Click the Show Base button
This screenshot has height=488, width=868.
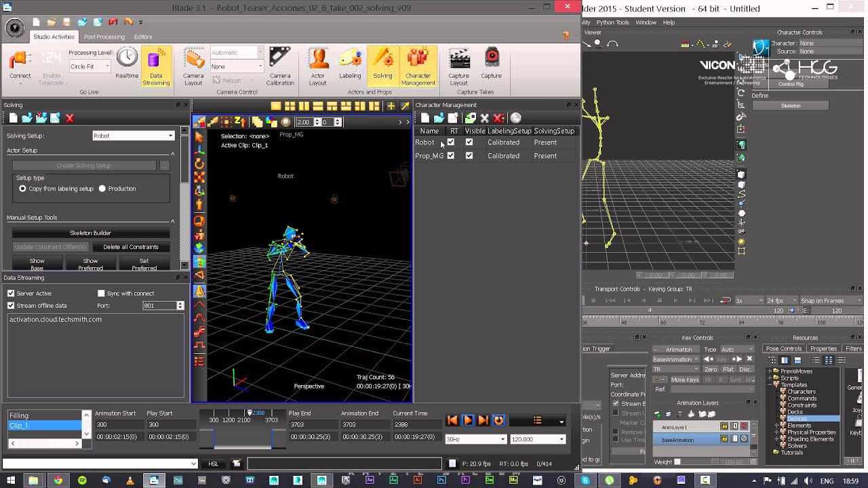click(x=37, y=264)
